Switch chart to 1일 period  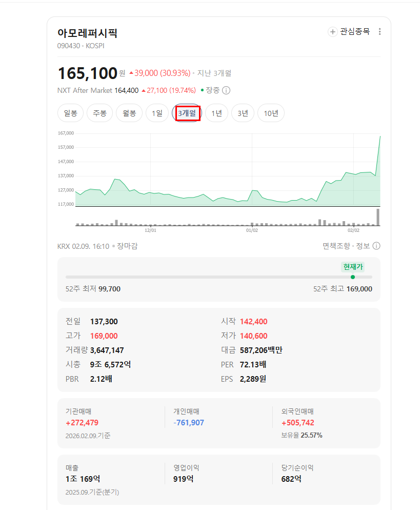click(x=157, y=113)
